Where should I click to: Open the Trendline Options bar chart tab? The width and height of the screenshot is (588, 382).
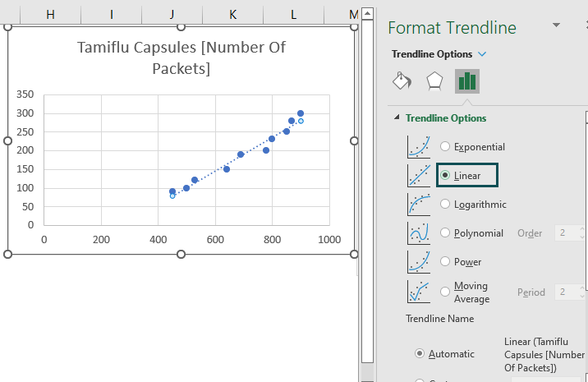click(x=467, y=81)
